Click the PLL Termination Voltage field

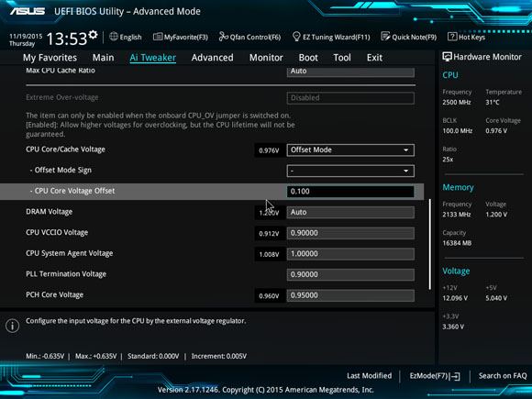[x=350, y=274]
